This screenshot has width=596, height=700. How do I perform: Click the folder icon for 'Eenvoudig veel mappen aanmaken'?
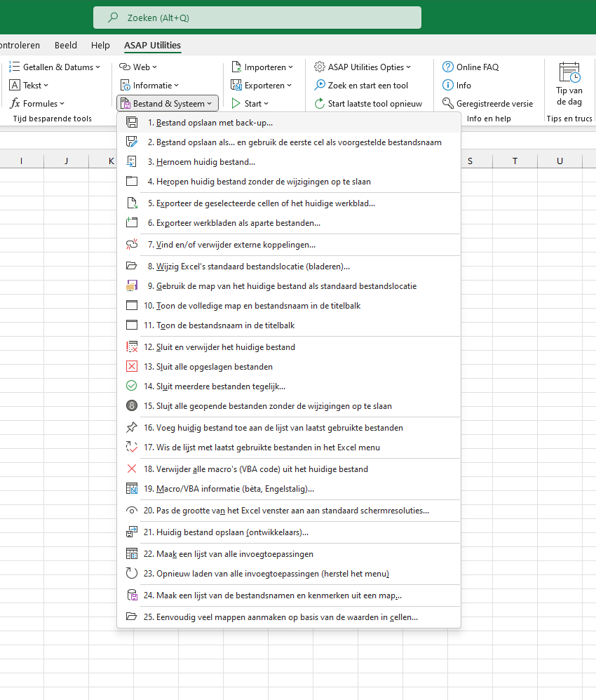tap(132, 617)
